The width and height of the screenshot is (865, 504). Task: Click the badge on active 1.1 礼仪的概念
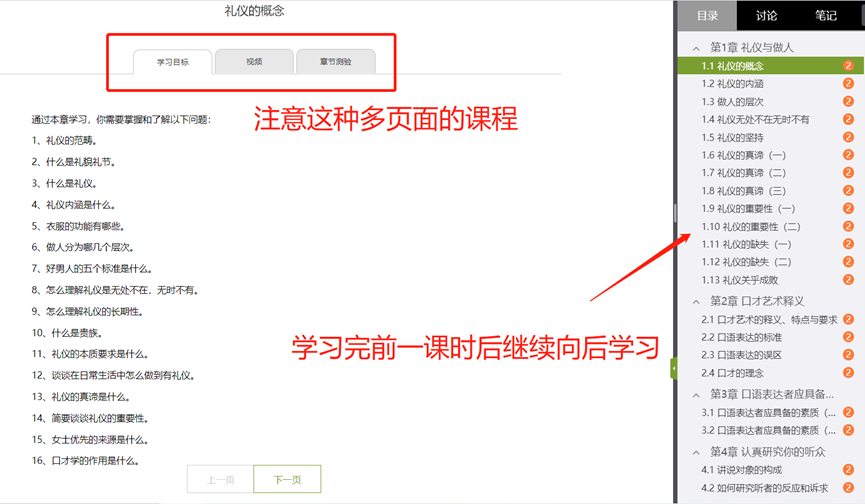[x=848, y=66]
